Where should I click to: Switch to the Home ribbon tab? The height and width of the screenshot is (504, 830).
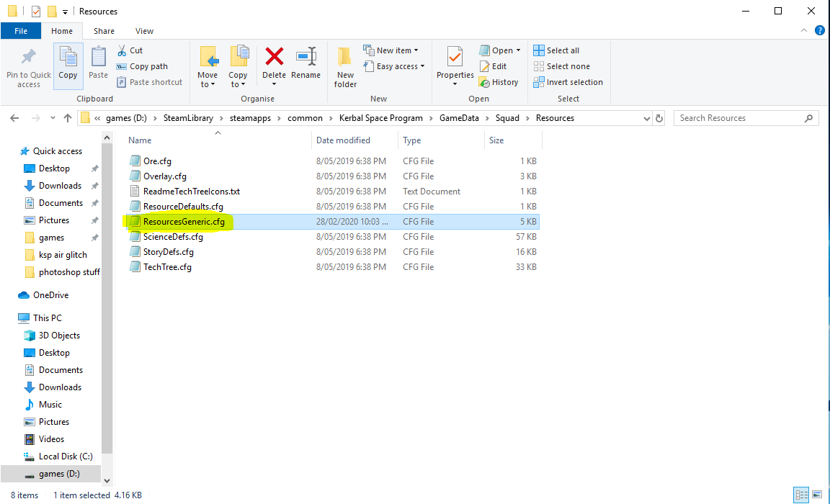[x=62, y=31]
